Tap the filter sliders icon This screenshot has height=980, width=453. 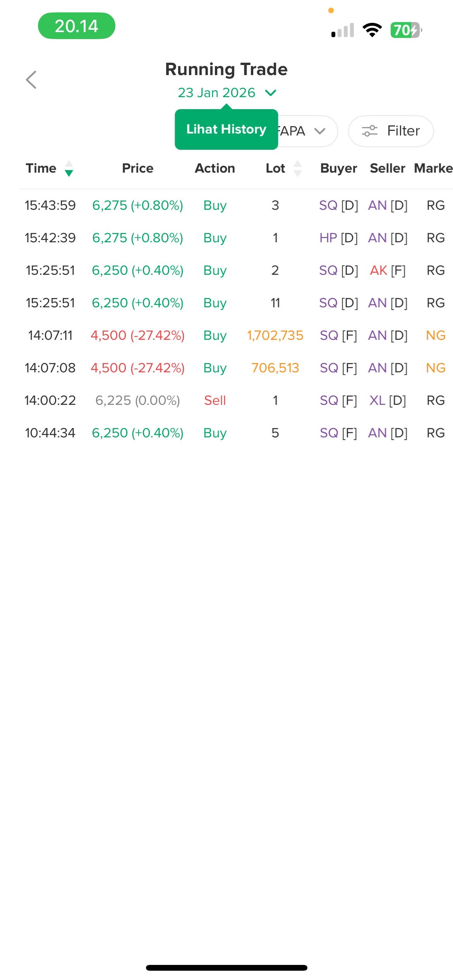pyautogui.click(x=369, y=131)
